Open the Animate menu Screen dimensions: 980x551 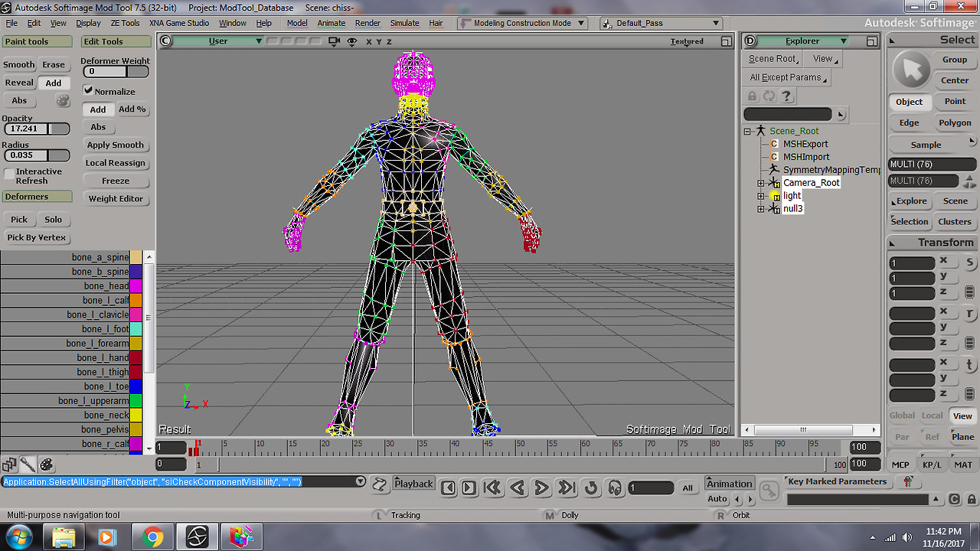(x=332, y=23)
